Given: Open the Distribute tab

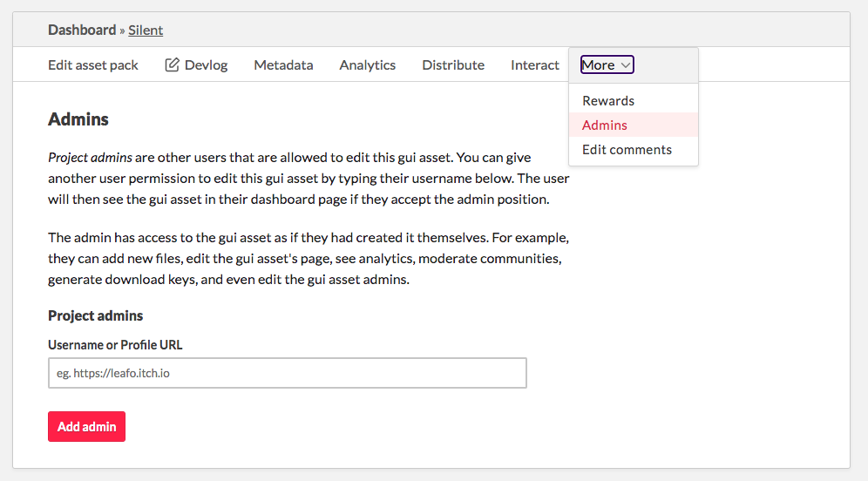Looking at the screenshot, I should coord(453,65).
